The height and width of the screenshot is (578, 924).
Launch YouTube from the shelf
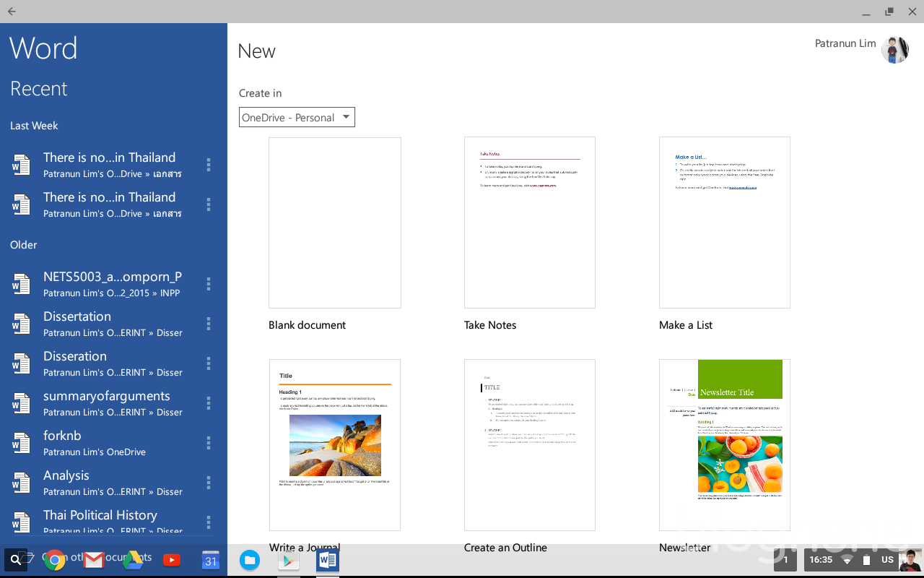point(172,560)
